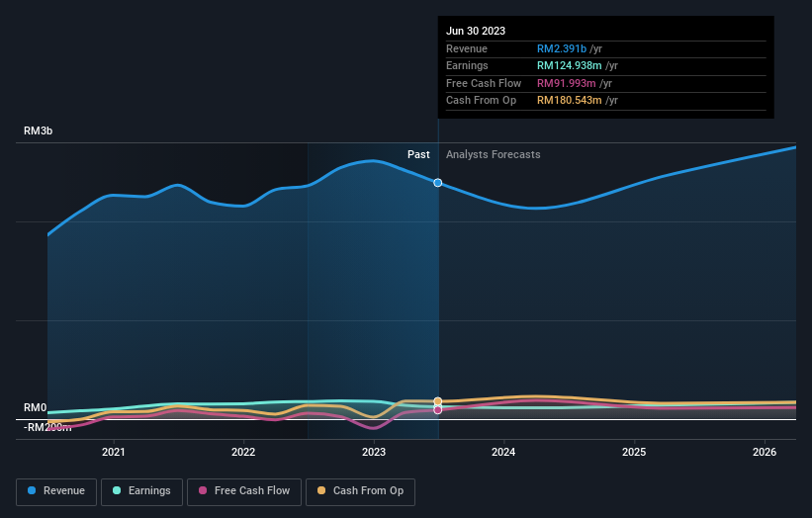This screenshot has width=812, height=518.
Task: Click the 2025 x-axis label
Action: coord(634,453)
